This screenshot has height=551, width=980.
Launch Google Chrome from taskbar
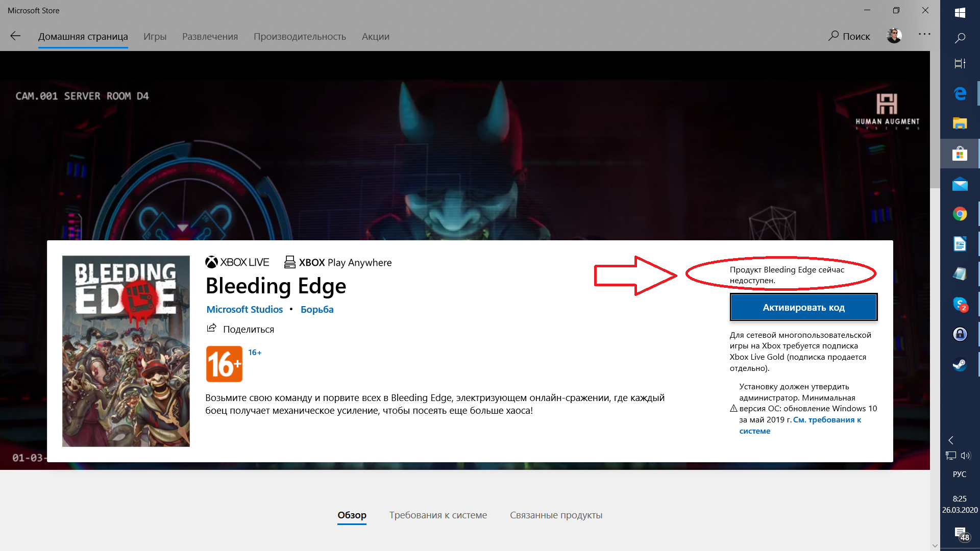tap(960, 214)
